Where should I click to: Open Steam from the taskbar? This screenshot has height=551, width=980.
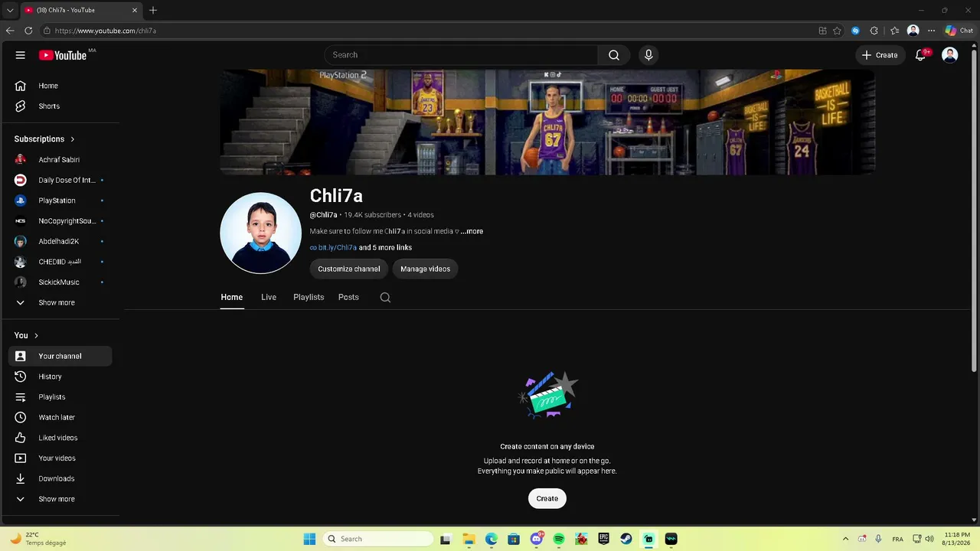626,539
